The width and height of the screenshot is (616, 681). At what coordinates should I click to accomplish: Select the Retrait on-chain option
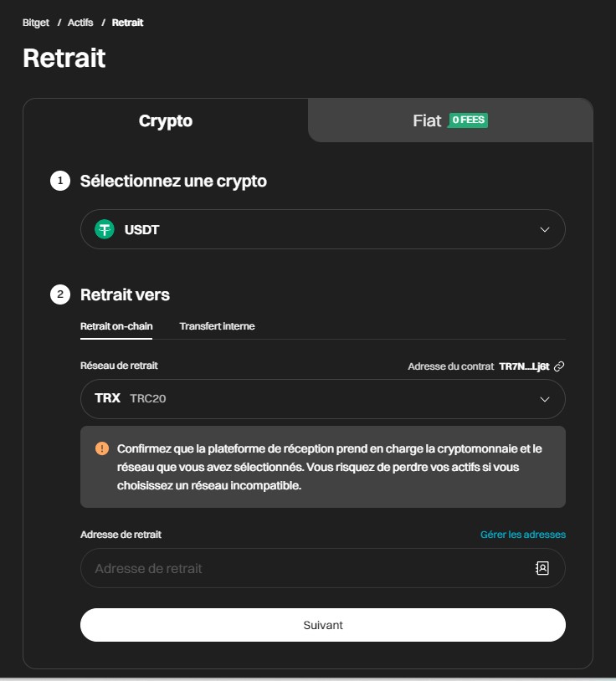116,326
